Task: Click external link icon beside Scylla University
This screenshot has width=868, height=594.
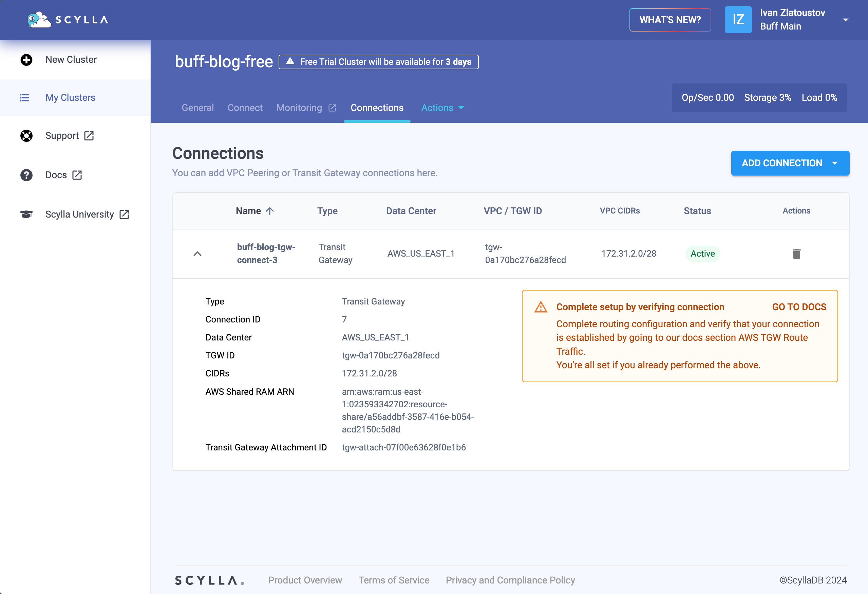Action: point(124,214)
